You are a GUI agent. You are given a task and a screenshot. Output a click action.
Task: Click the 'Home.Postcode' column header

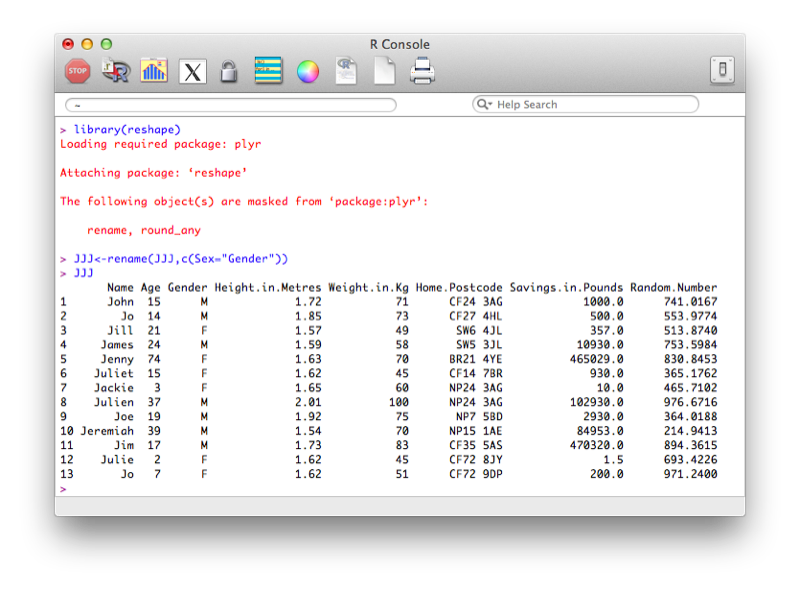tap(459, 287)
